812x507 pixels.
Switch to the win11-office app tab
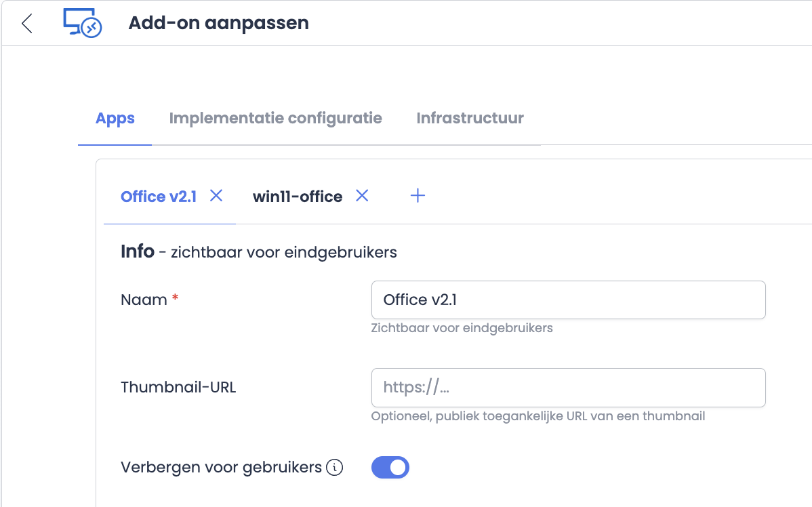click(x=298, y=197)
